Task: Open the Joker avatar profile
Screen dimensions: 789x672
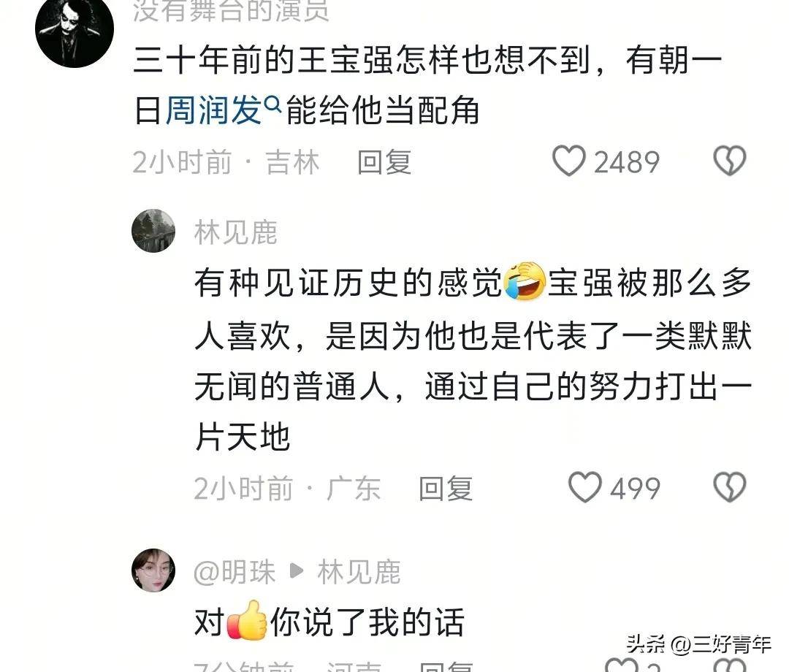Action: point(75,28)
